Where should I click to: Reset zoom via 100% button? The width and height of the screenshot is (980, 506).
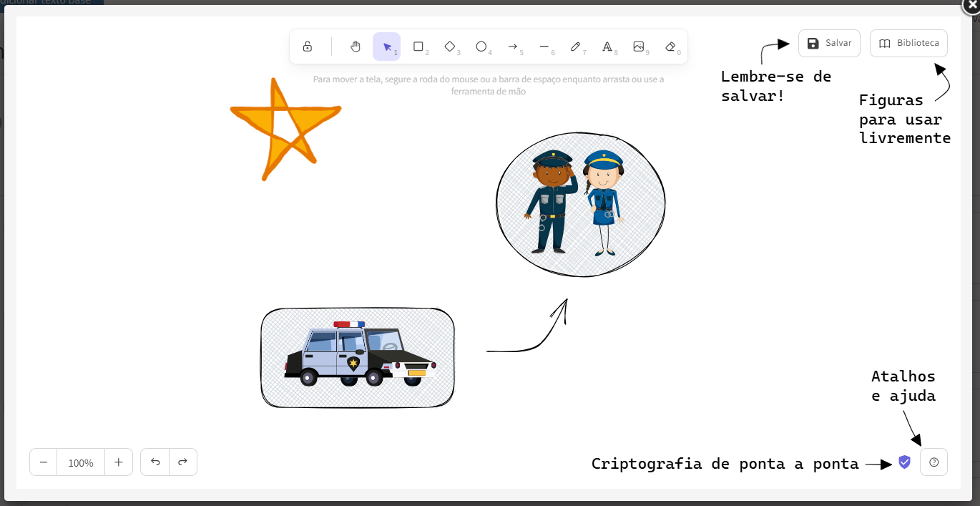81,462
